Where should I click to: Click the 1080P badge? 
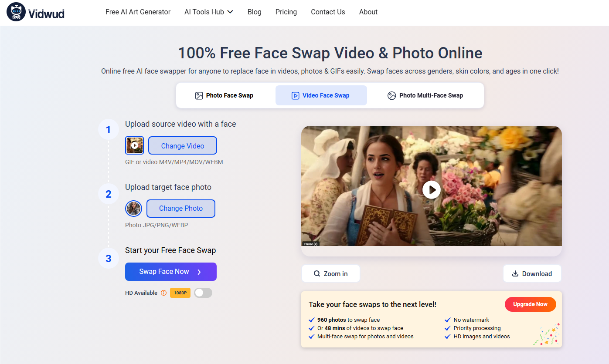coord(180,293)
